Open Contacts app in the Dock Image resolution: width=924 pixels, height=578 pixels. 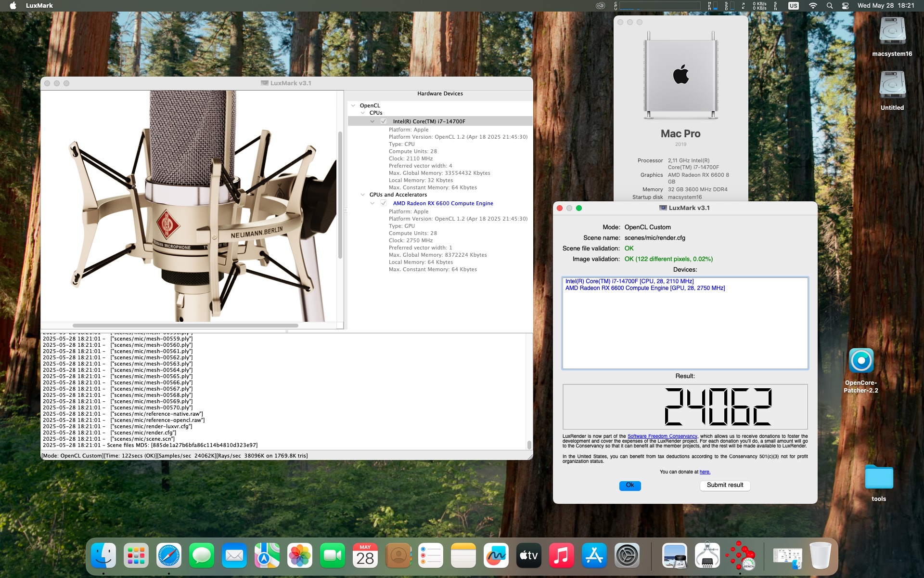pyautogui.click(x=398, y=556)
